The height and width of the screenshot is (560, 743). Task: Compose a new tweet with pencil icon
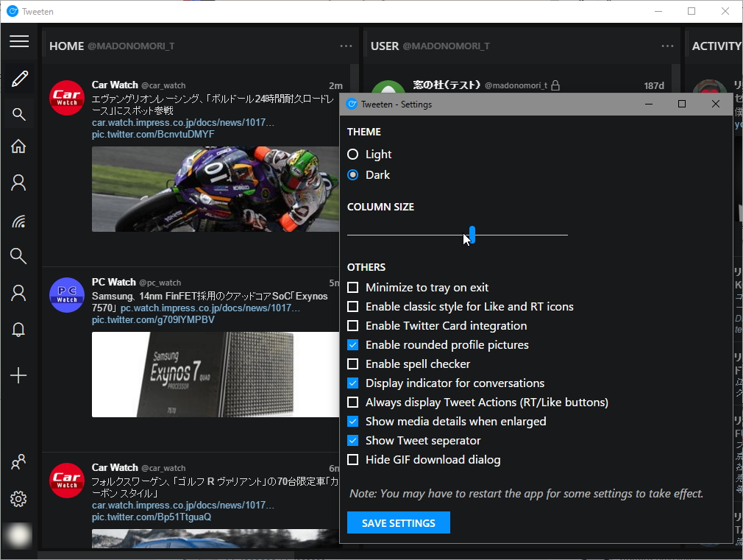19,79
